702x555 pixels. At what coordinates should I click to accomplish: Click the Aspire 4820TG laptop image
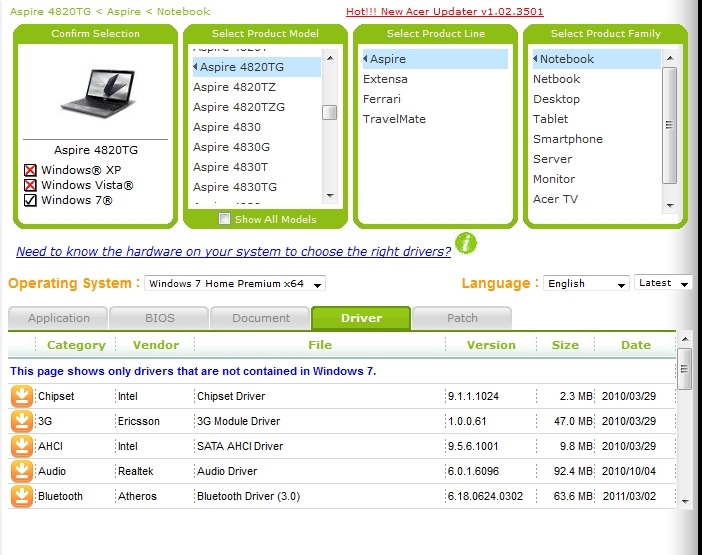(x=98, y=93)
